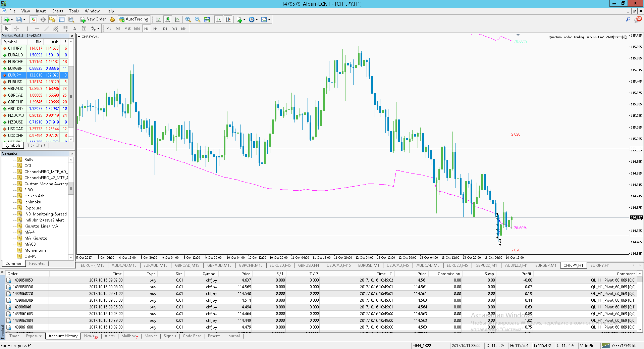Toggle Chart Shift
The height and width of the screenshot is (349, 644).
coord(228,19)
